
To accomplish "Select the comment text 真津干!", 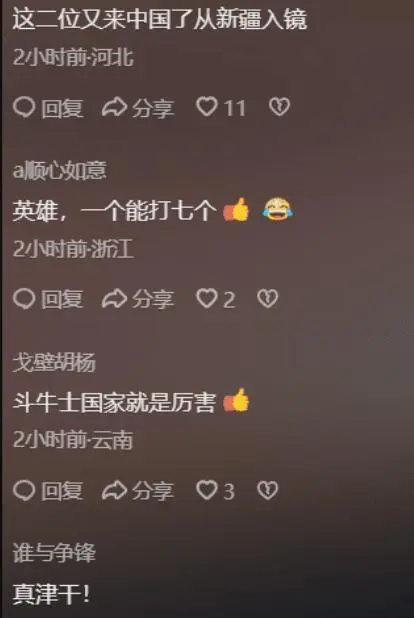I will pos(51,594).
